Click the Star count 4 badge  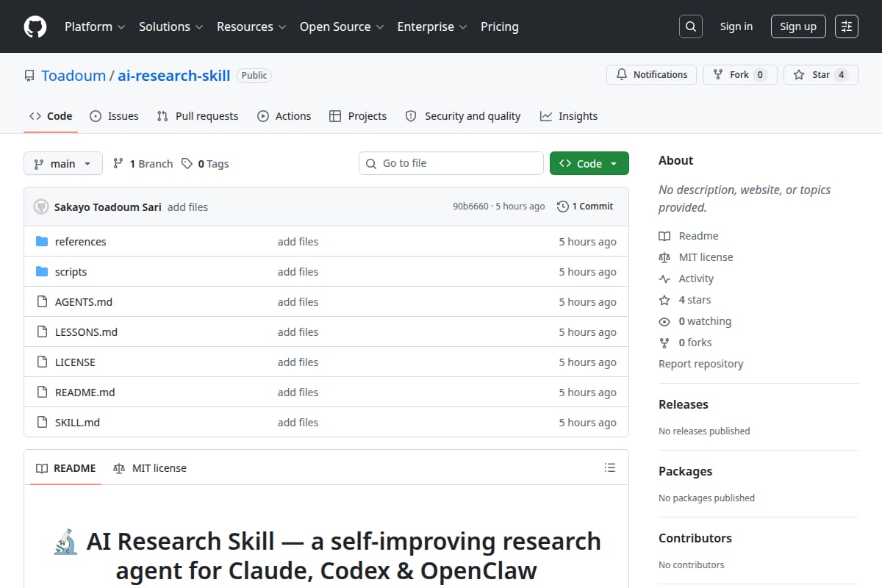click(x=841, y=75)
